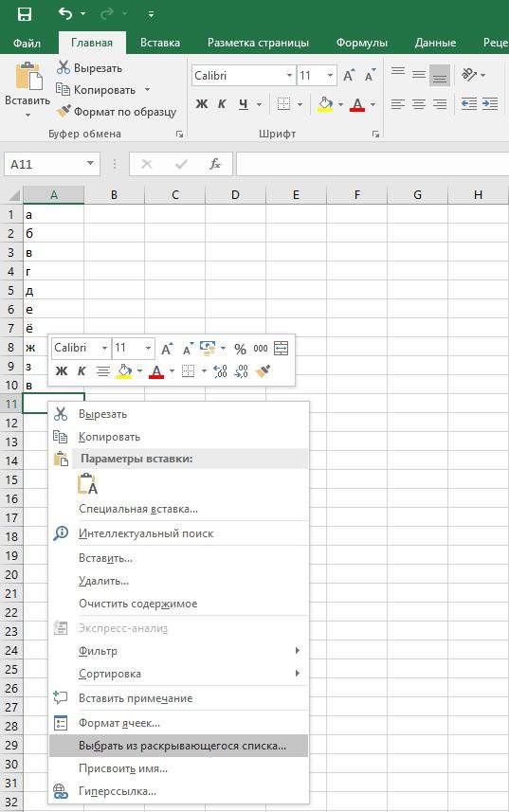Click the Center align icon in mini toolbar
The image size is (509, 812).
[x=103, y=370]
